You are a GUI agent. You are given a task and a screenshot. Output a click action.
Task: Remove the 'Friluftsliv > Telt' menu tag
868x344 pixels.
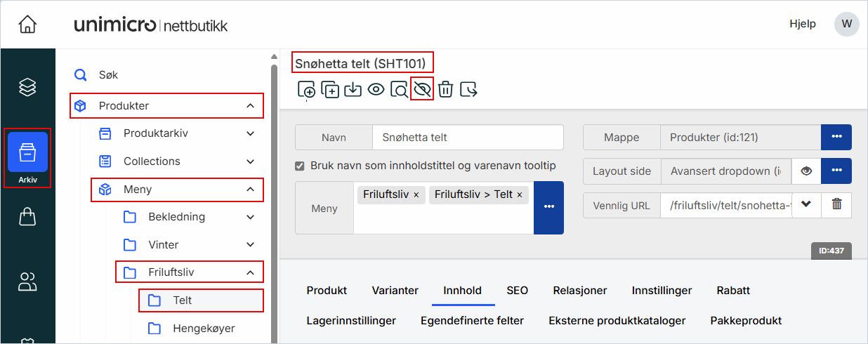pos(520,194)
